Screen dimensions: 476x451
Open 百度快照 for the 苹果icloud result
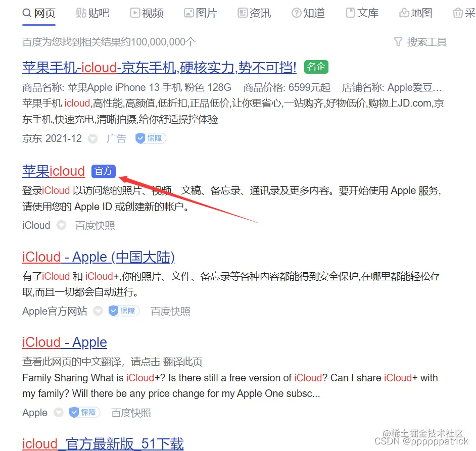tap(96, 225)
